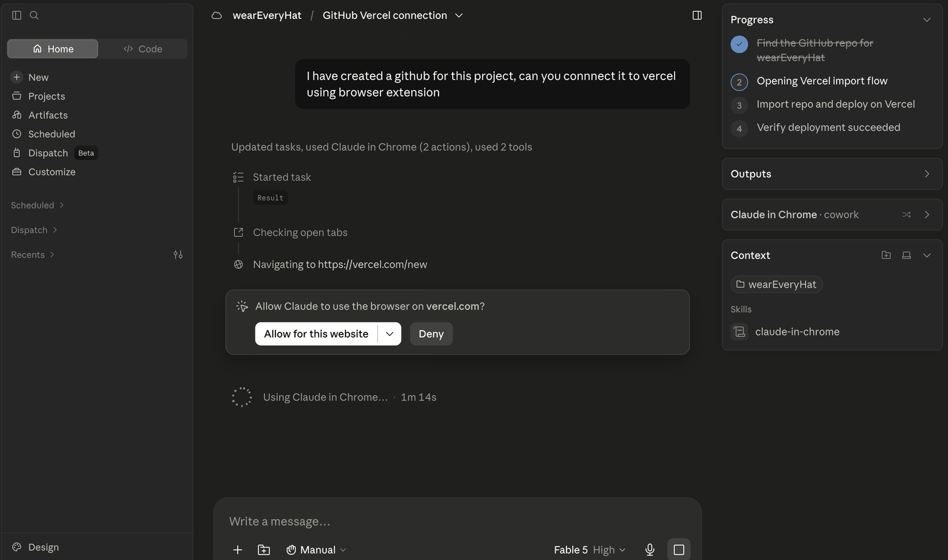Open Dispatch Beta in the sidebar
The width and height of the screenshot is (948, 560).
[54, 153]
